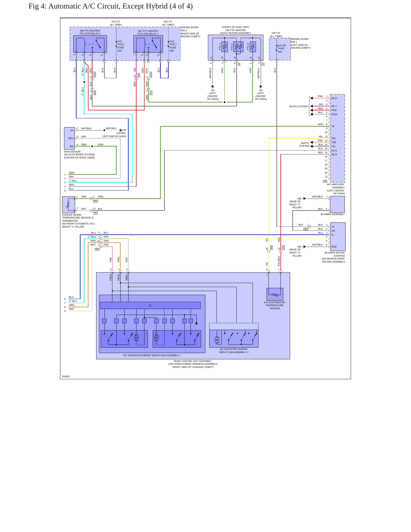Select the 'VM' terminal on blower motor control

coord(333,231)
